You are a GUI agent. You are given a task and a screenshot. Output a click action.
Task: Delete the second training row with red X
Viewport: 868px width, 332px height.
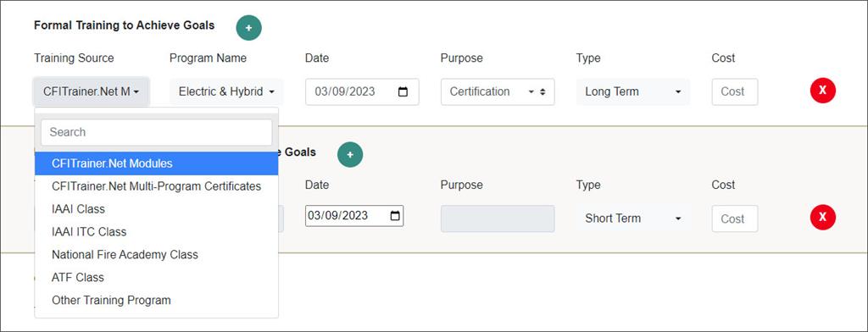coord(822,217)
